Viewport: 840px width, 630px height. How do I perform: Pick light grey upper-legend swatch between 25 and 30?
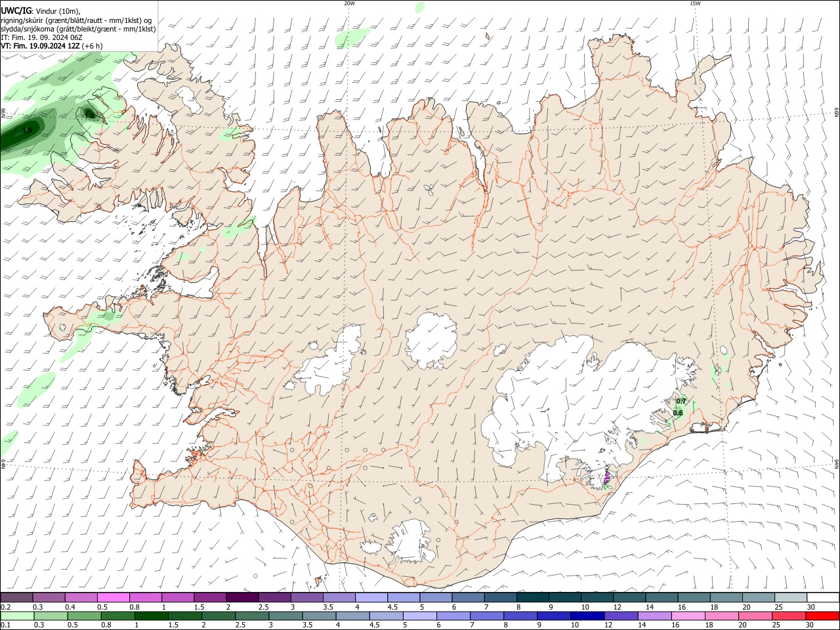point(789,597)
